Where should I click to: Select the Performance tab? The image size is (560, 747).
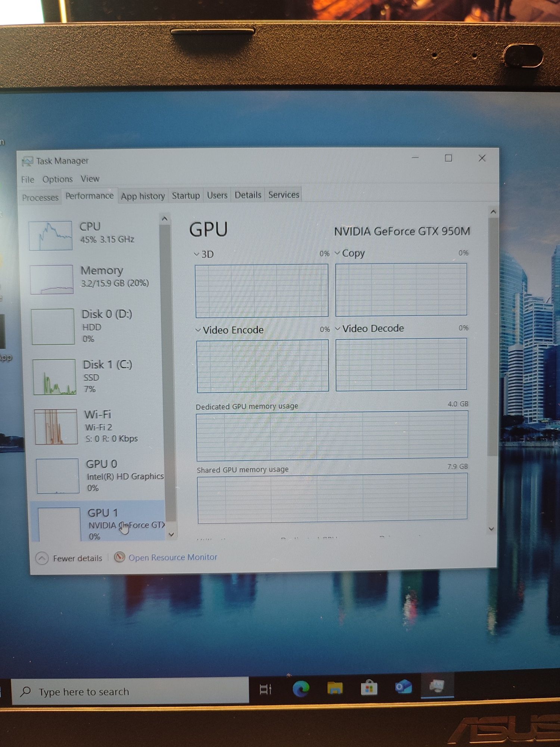tap(90, 196)
